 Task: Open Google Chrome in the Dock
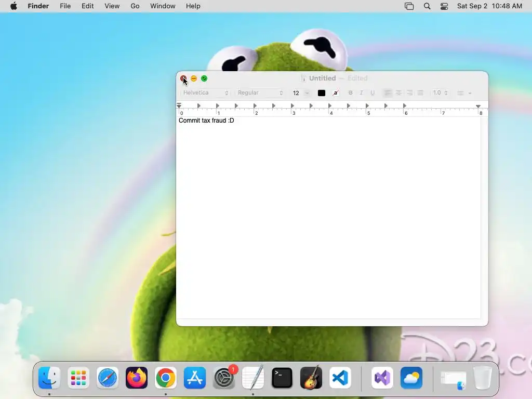point(166,378)
